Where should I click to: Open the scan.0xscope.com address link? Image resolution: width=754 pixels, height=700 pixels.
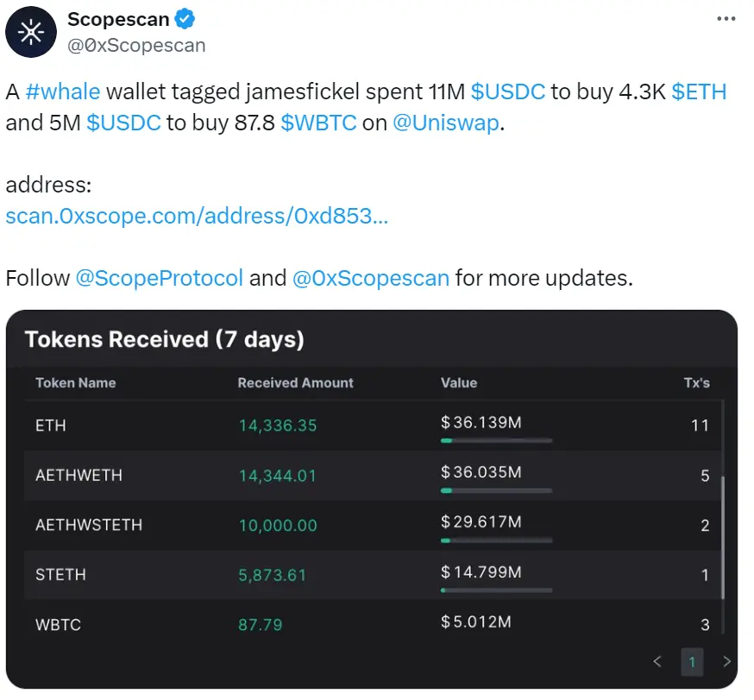pos(198,216)
